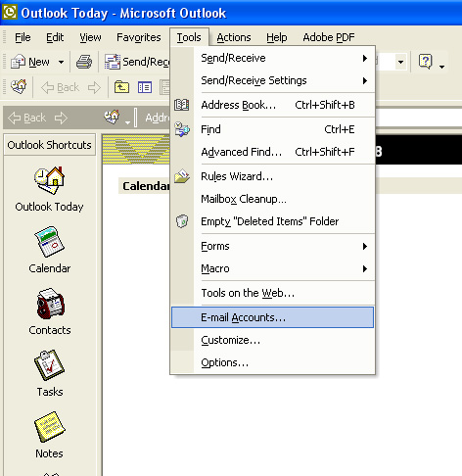
Task: Open the Contacts shortcut icon
Action: pyautogui.click(x=50, y=304)
